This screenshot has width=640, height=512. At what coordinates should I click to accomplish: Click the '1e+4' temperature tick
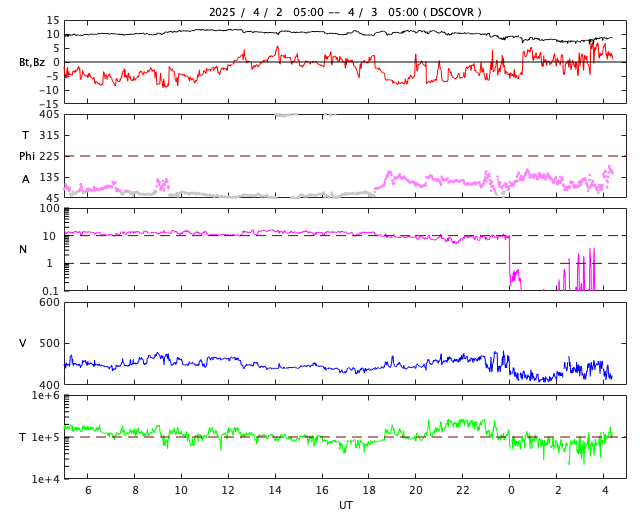point(46,479)
